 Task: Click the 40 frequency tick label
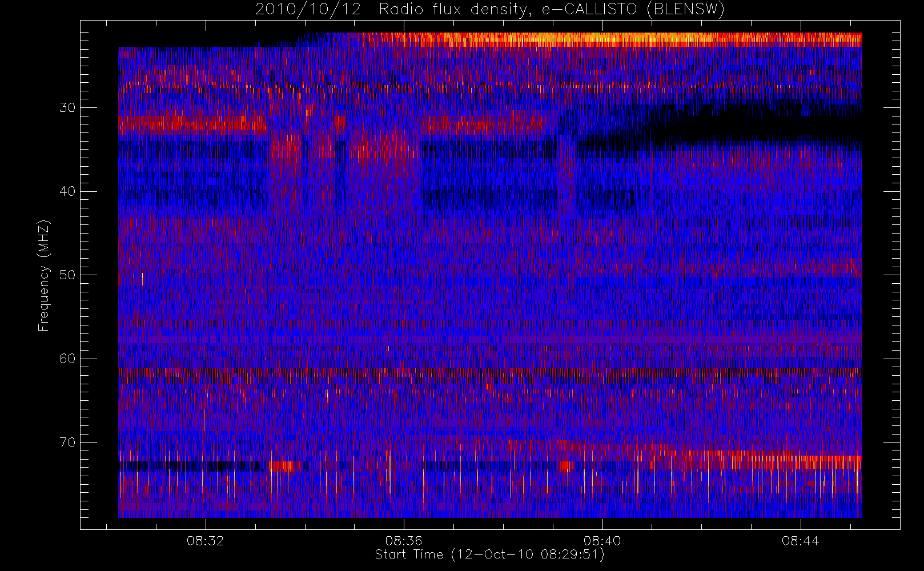67,191
